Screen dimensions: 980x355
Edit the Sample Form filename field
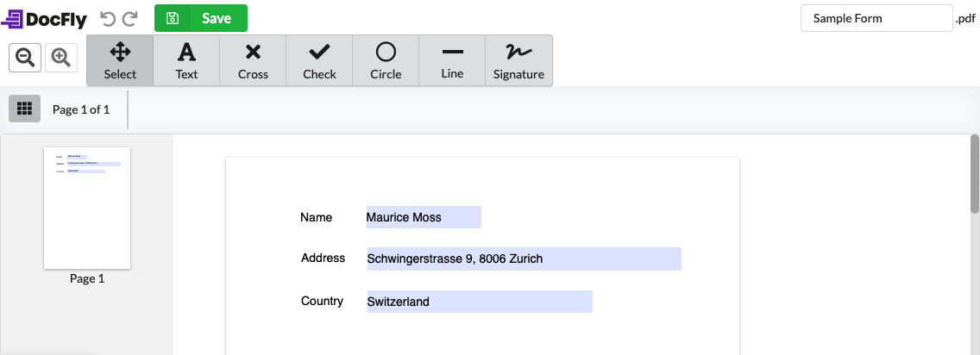pos(876,18)
